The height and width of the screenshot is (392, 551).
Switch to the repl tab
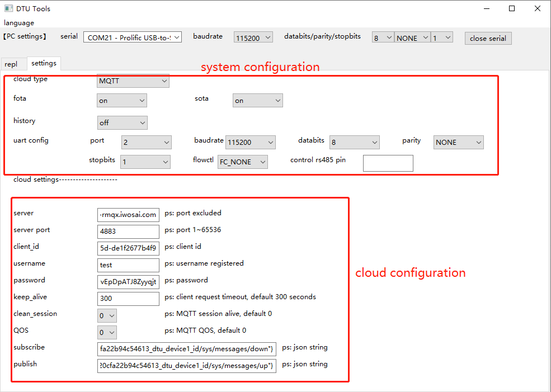pos(11,63)
